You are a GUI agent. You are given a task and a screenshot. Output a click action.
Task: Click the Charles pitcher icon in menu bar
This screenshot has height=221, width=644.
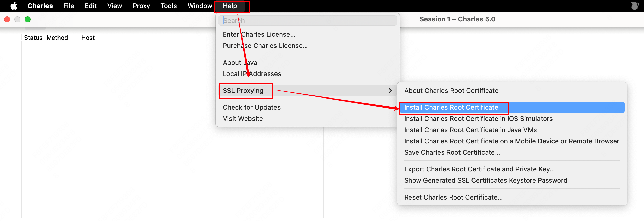[635, 6]
